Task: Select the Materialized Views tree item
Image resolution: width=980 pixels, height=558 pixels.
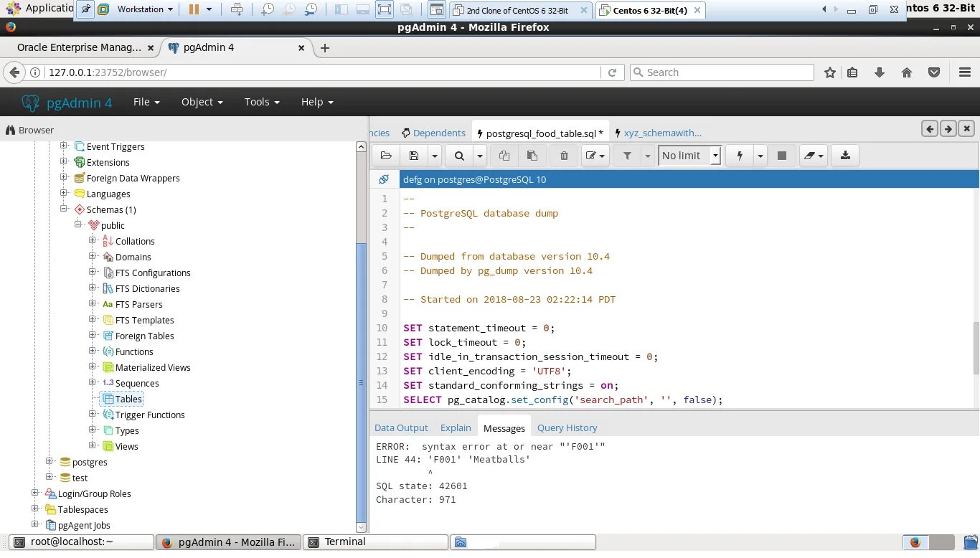Action: coord(146,367)
